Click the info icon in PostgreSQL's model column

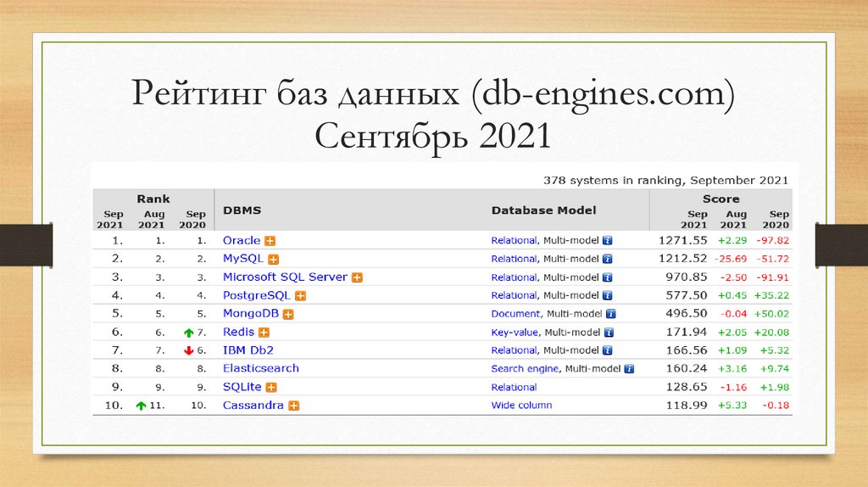(607, 295)
